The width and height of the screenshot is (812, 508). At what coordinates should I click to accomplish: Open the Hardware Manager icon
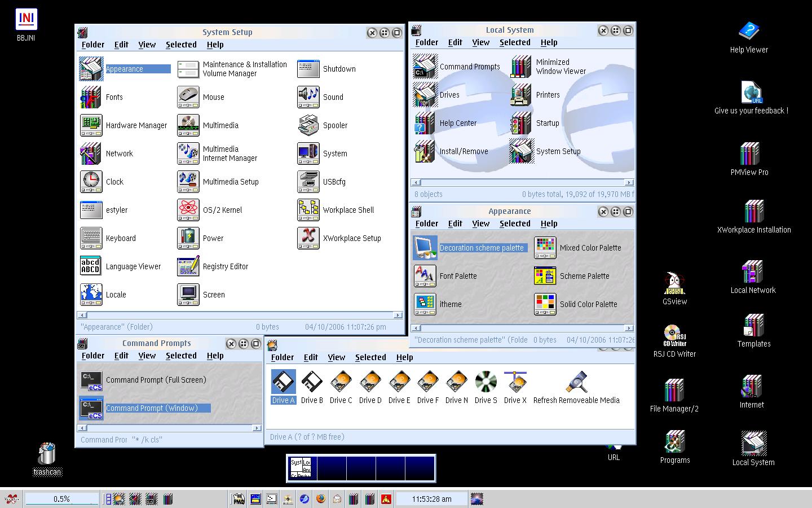(91, 125)
